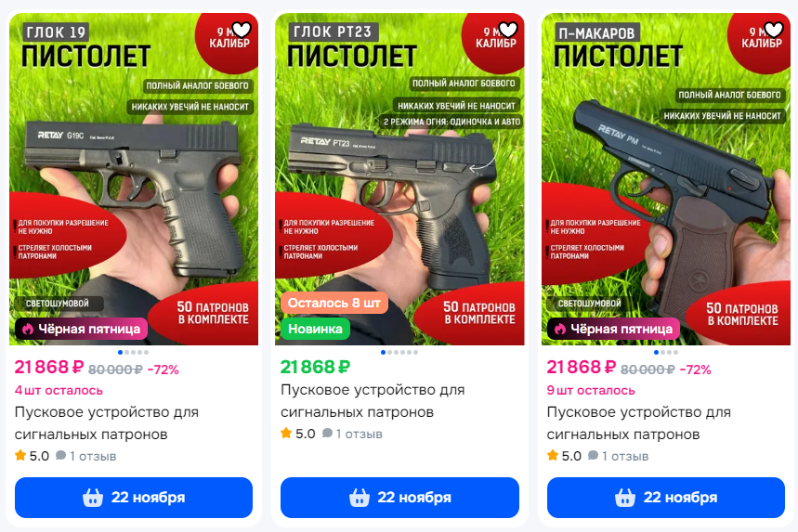Click basket icon on first card's button
798x532 pixels.
93,498
